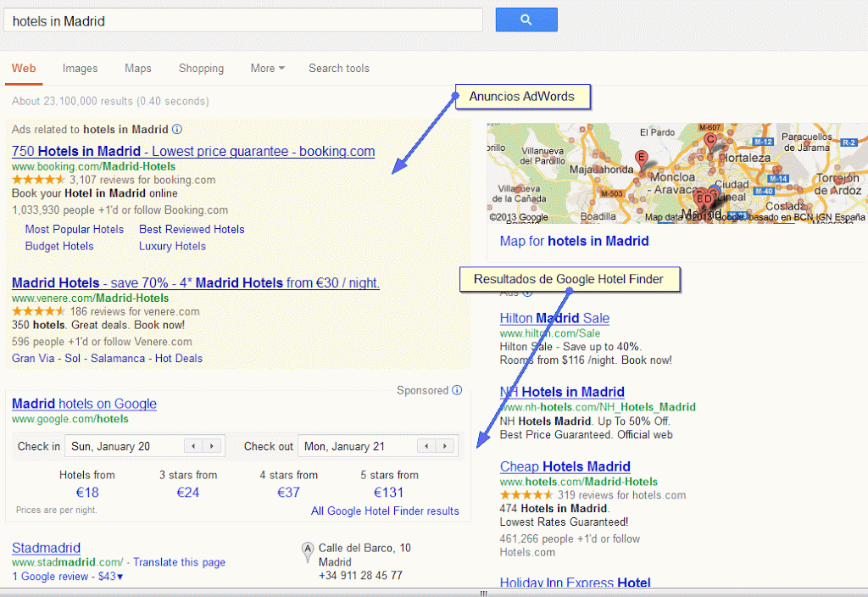Click previous day arrow for Check out

(x=426, y=446)
